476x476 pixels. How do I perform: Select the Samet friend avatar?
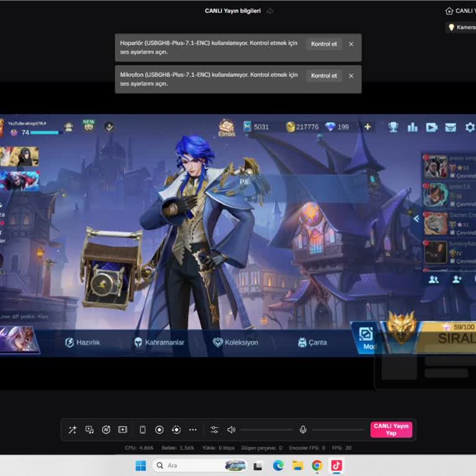(436, 224)
